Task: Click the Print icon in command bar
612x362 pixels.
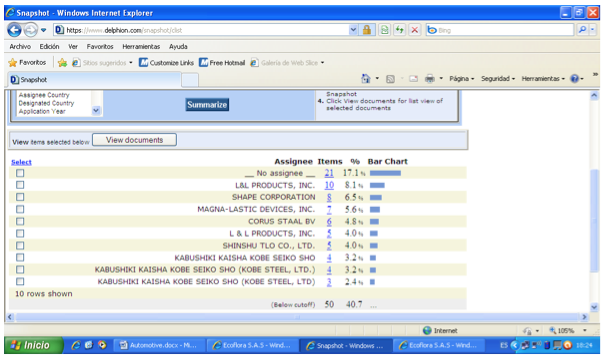Action: pyautogui.click(x=430, y=78)
